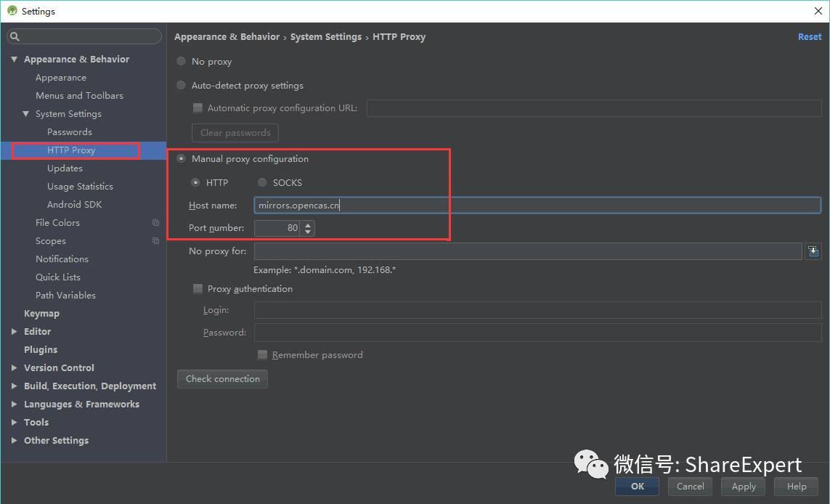
Task: Click the Login input field
Action: [x=537, y=310]
